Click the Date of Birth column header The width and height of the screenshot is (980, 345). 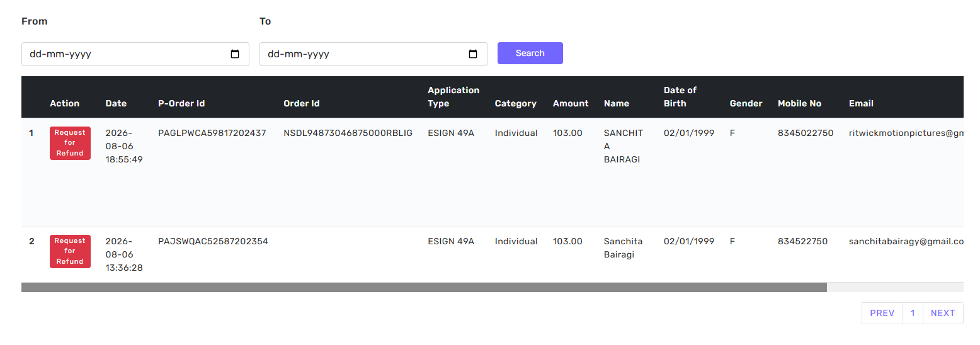[x=680, y=97]
